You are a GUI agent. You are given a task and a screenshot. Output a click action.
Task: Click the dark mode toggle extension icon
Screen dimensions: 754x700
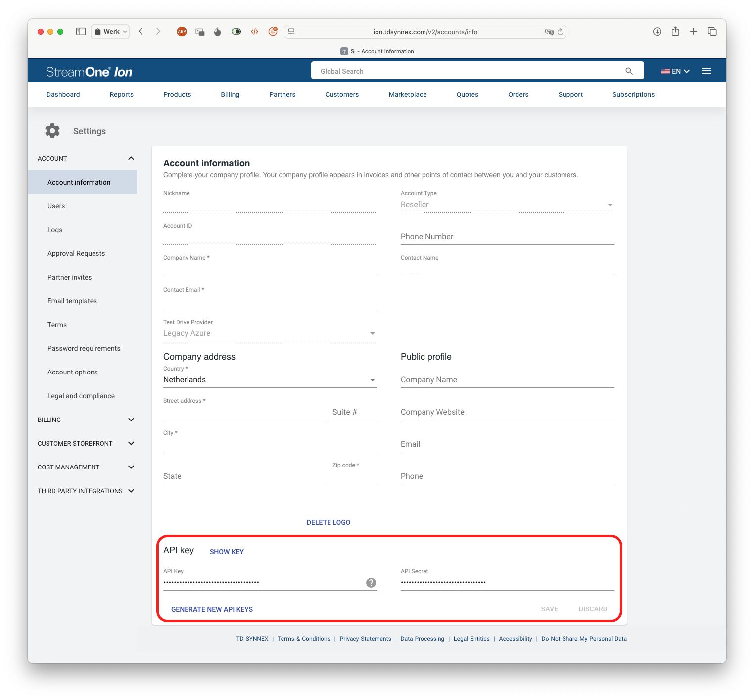click(x=236, y=31)
